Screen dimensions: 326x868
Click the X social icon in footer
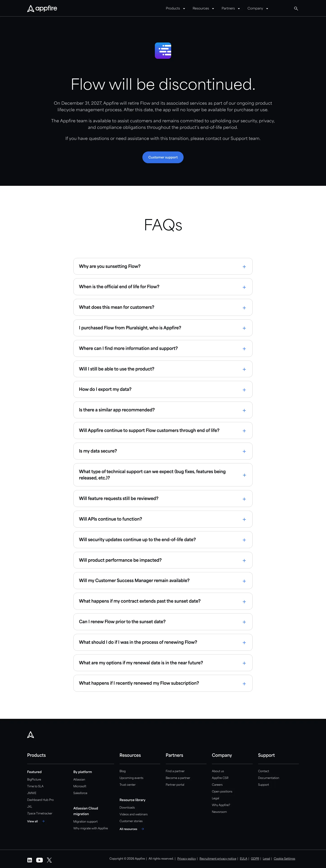pos(49,860)
